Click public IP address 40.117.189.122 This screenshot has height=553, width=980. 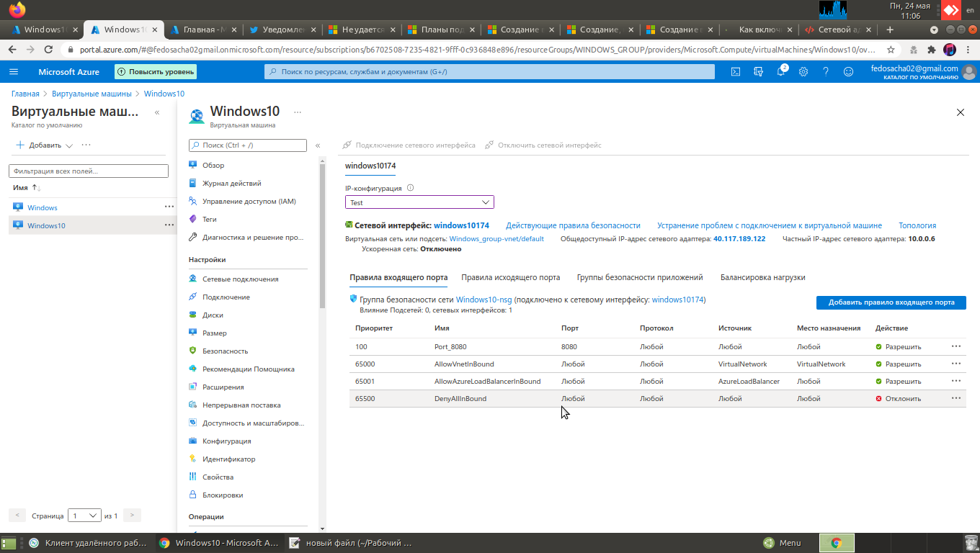tap(739, 238)
